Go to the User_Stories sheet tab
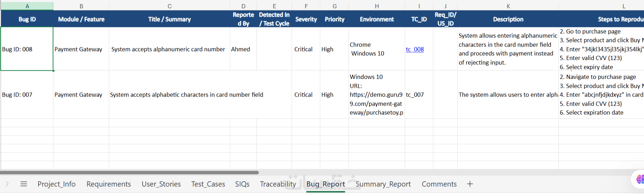The width and height of the screenshot is (644, 194). pos(161,184)
